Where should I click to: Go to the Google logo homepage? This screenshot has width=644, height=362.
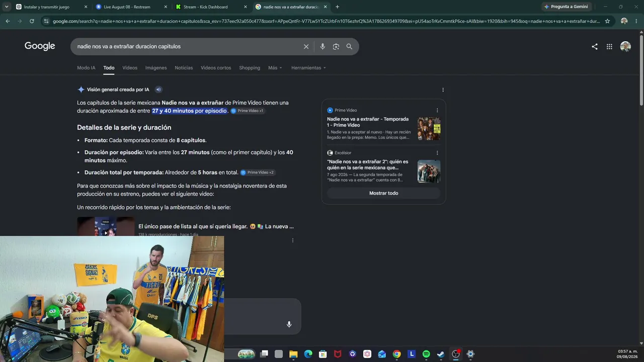pyautogui.click(x=40, y=46)
